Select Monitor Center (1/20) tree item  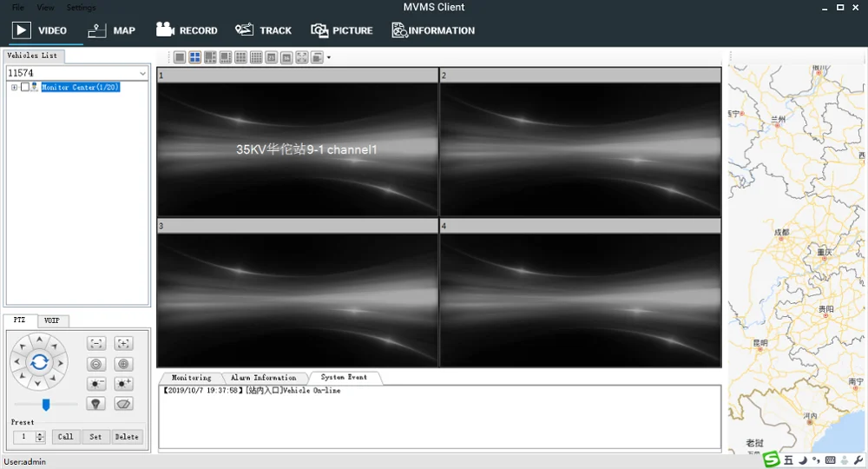click(x=81, y=87)
